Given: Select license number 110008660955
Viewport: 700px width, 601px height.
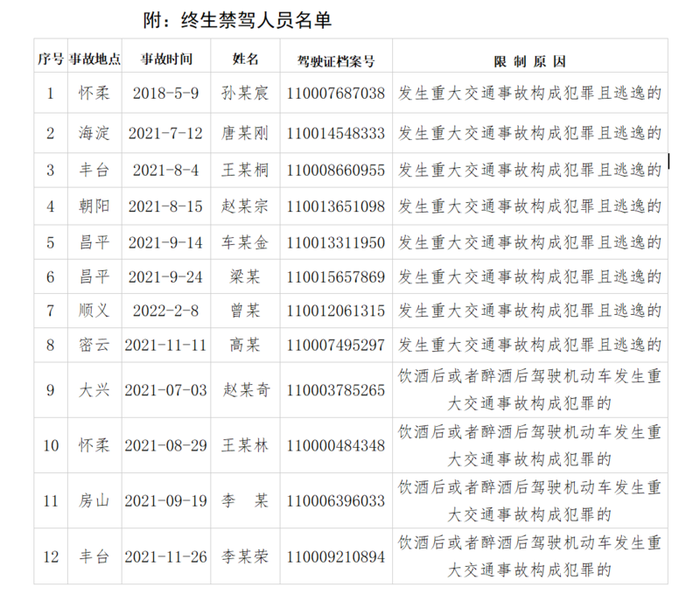Looking at the screenshot, I should click(336, 170).
